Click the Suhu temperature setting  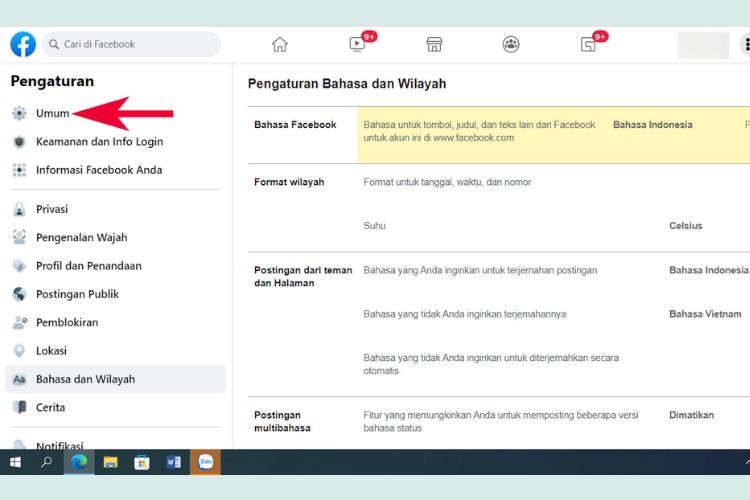coord(375,225)
